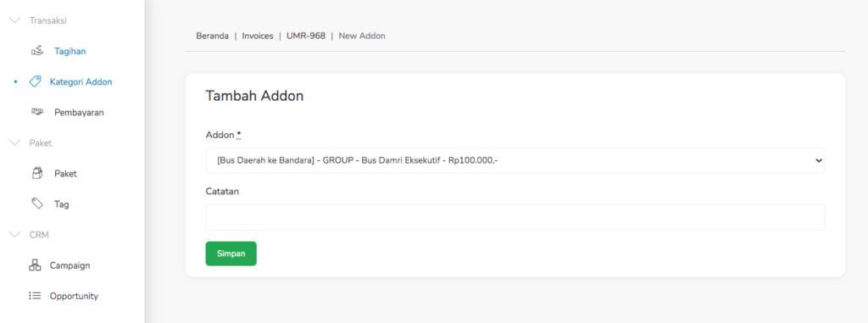The height and width of the screenshot is (323, 868).
Task: Click the Kategori Addon tag icon
Action: [34, 81]
